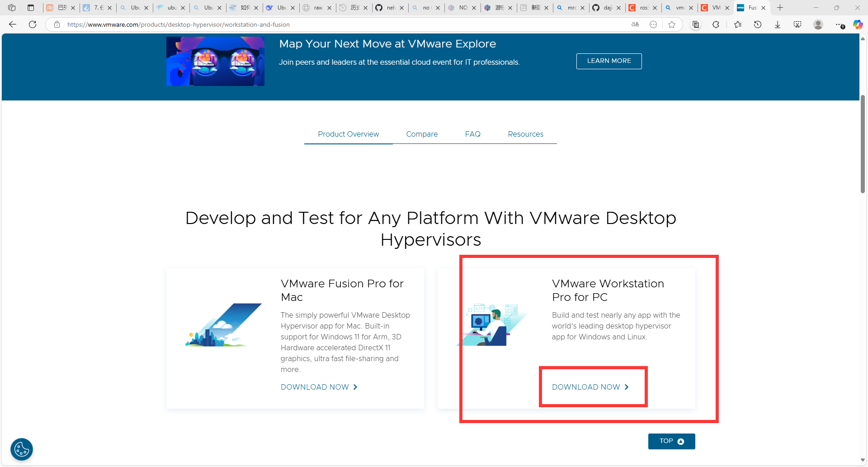Show page translate options in address bar

(635, 24)
